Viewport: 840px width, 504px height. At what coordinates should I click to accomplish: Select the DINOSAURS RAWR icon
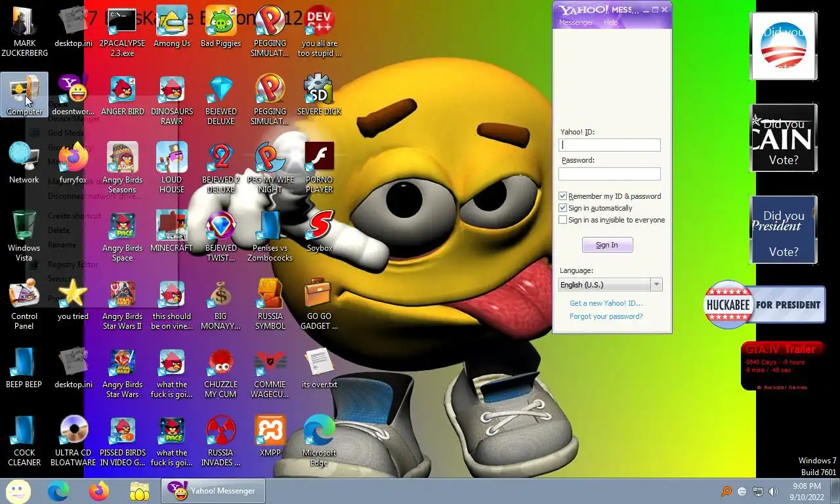(172, 100)
